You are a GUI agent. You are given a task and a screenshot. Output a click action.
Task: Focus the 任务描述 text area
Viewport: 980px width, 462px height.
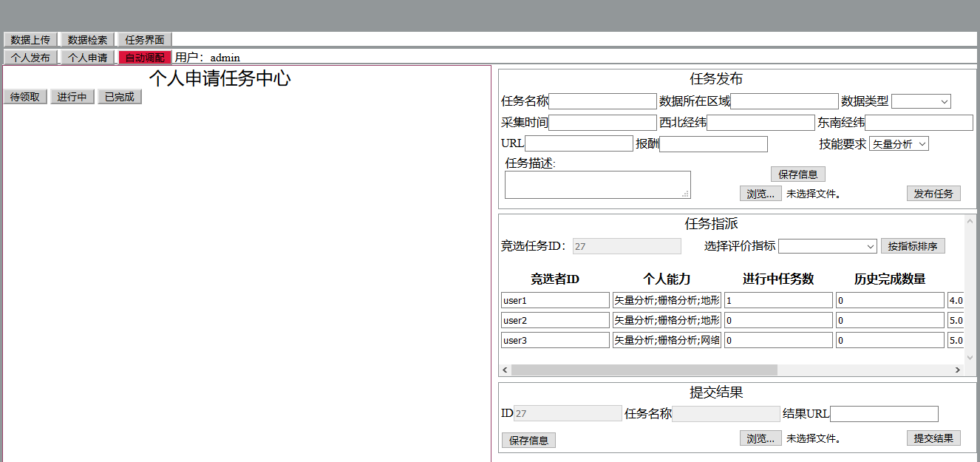(x=597, y=184)
